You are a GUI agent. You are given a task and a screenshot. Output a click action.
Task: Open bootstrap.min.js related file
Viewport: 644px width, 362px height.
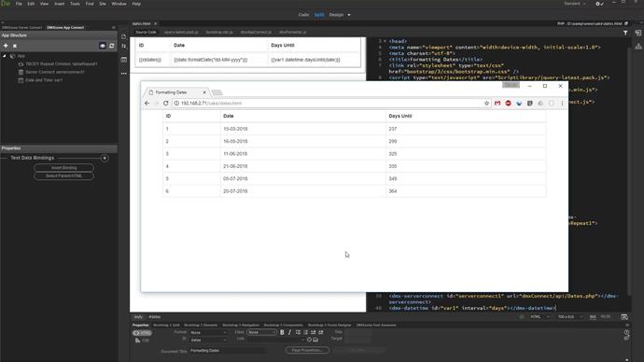[219, 32]
